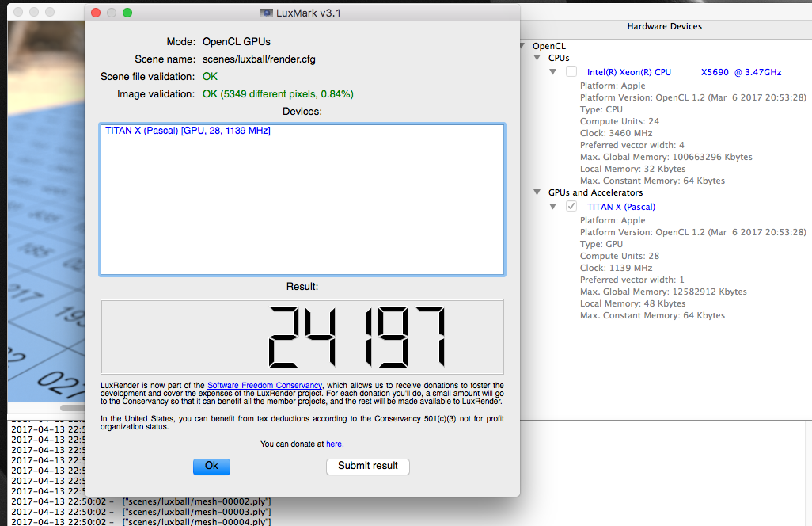Click 'Clock: 3460 MHz' row
Image resolution: width=812 pixels, height=526 pixels.
click(616, 133)
